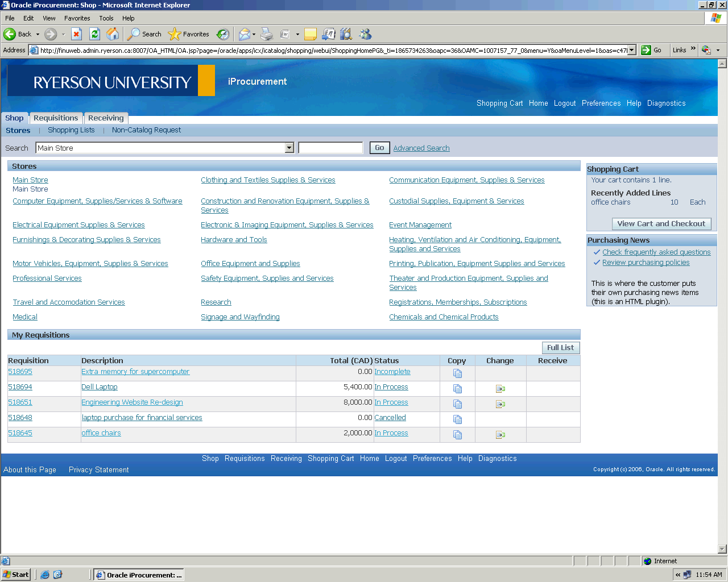This screenshot has height=582, width=728.
Task: Click the browser Home icon in toolbar
Action: click(x=113, y=34)
